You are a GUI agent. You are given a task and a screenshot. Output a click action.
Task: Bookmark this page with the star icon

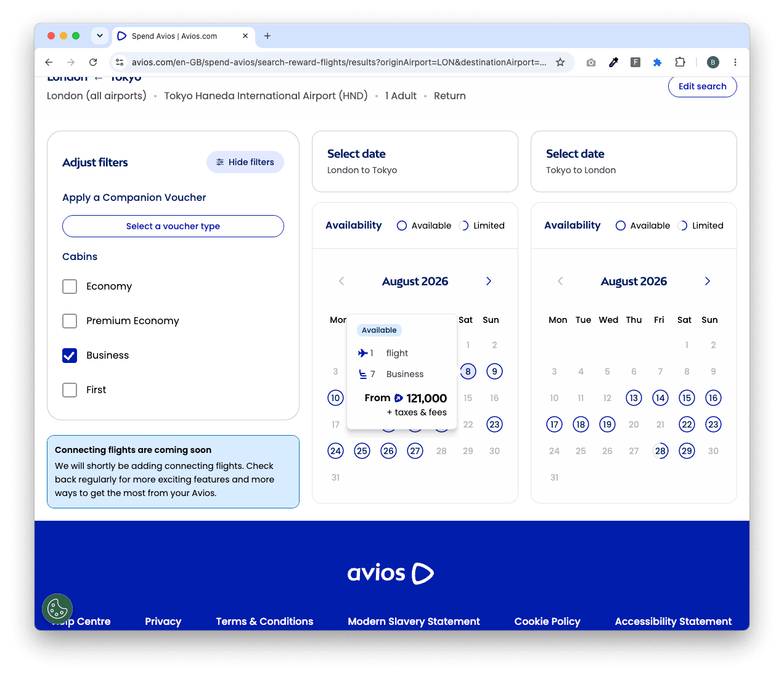(560, 62)
